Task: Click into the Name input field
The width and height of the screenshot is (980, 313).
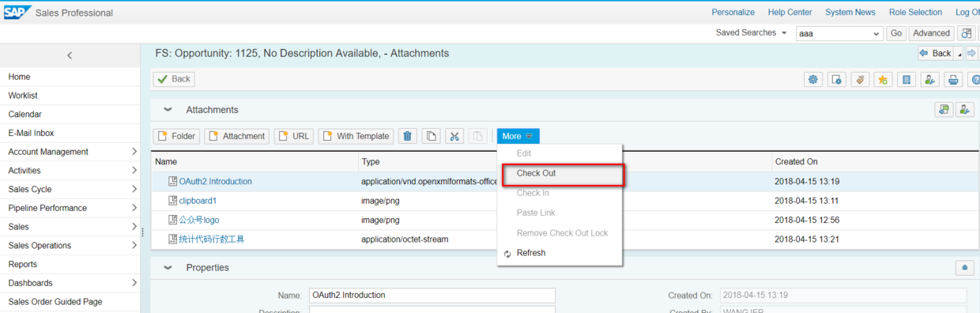Action: pos(432,295)
